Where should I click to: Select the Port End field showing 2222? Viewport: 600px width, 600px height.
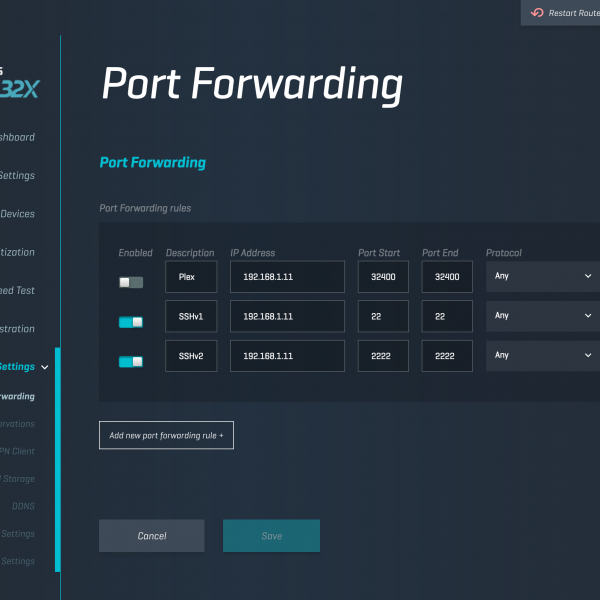click(446, 356)
